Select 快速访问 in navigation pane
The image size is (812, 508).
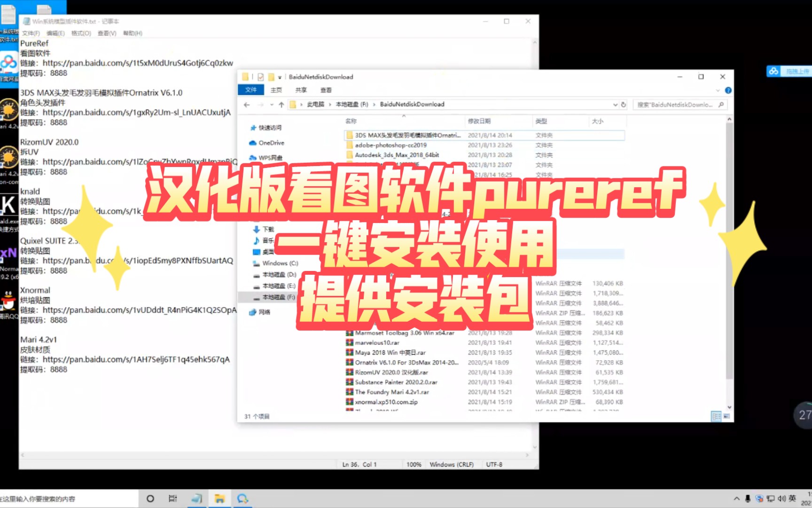pos(265,128)
